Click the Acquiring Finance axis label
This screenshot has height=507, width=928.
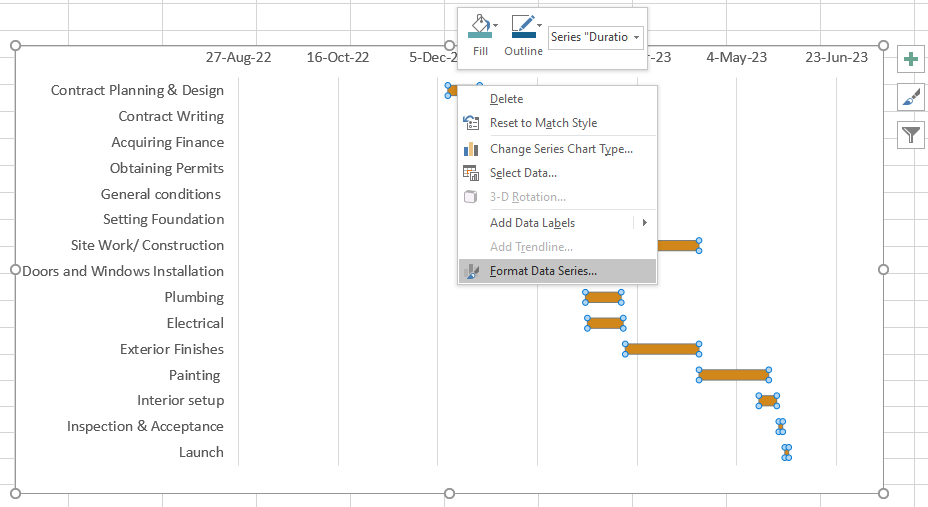(x=167, y=143)
